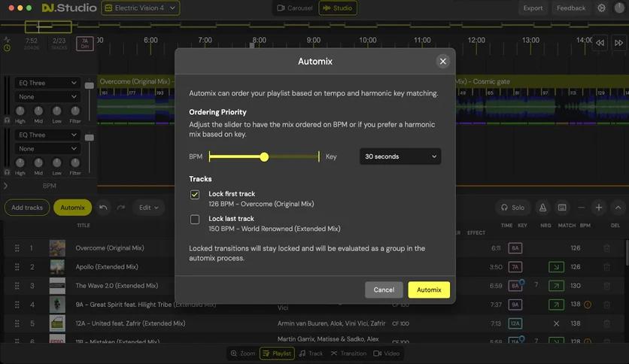
Task: Select The Wave 2.0 album thumbnail
Action: click(x=57, y=286)
